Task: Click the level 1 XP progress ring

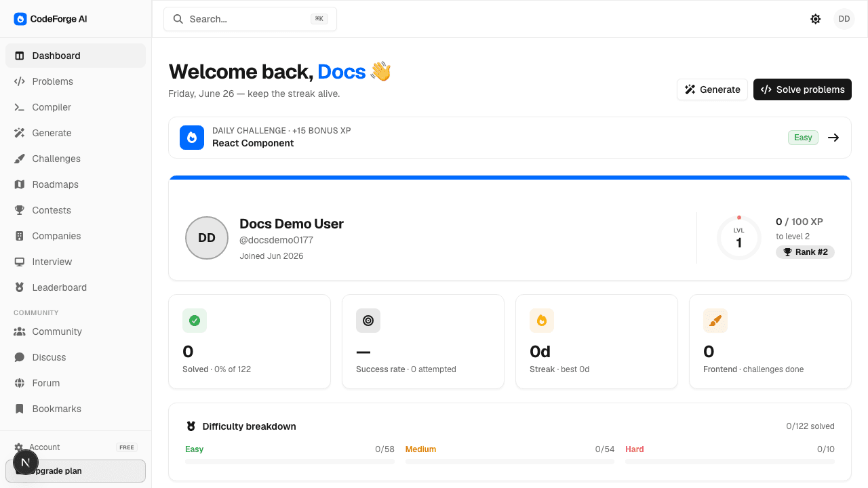Action: point(739,238)
